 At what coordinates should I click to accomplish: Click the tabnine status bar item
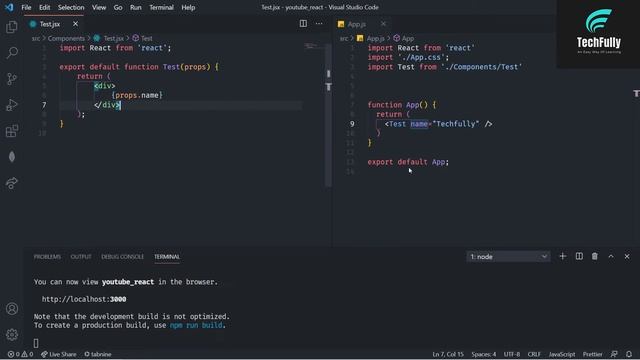click(x=98, y=354)
